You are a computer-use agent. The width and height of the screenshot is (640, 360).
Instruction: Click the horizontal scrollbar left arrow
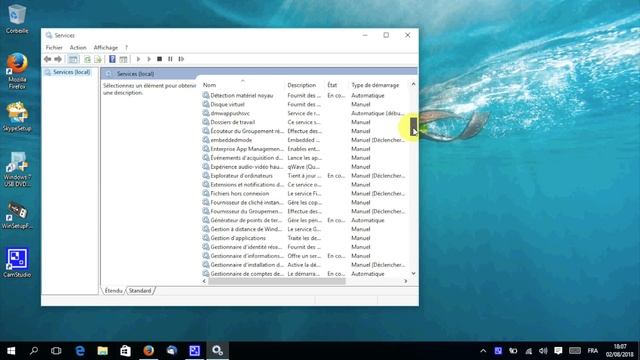pos(204,281)
